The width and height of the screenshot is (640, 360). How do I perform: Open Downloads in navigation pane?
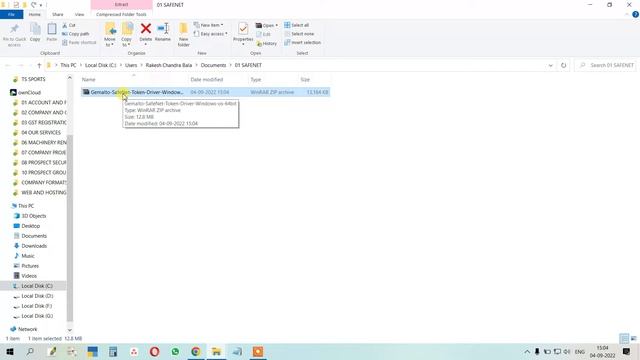pos(34,246)
